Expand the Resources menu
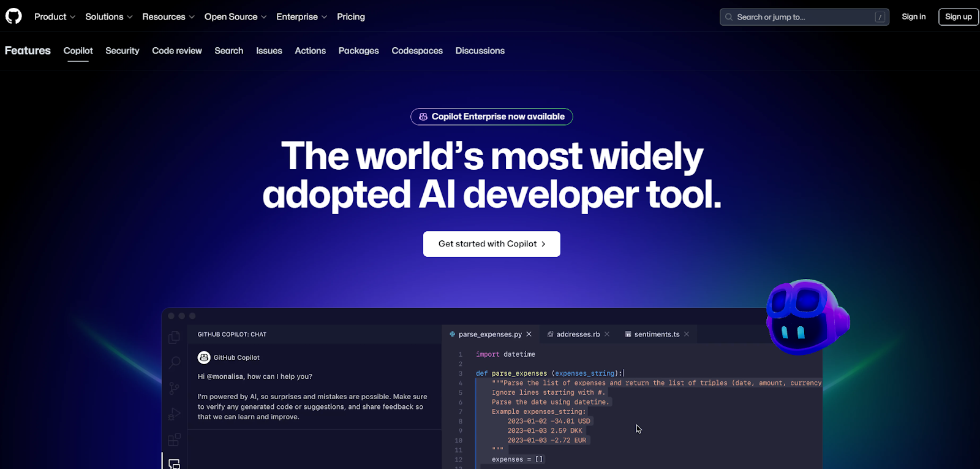980x469 pixels. (x=168, y=17)
